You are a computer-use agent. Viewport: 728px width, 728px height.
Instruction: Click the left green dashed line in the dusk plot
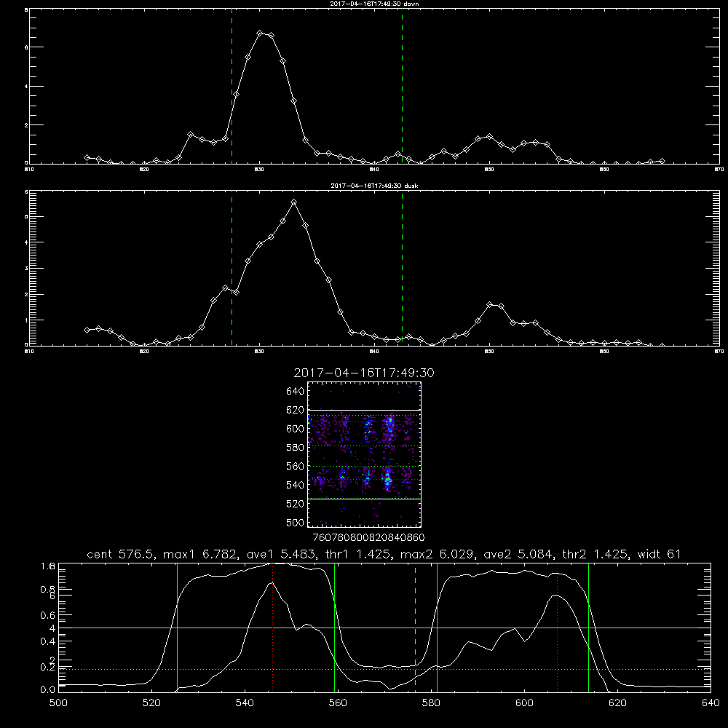[232, 268]
